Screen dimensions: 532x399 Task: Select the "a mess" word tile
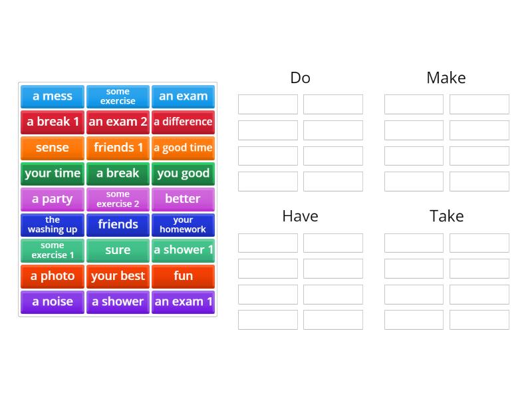pos(52,96)
